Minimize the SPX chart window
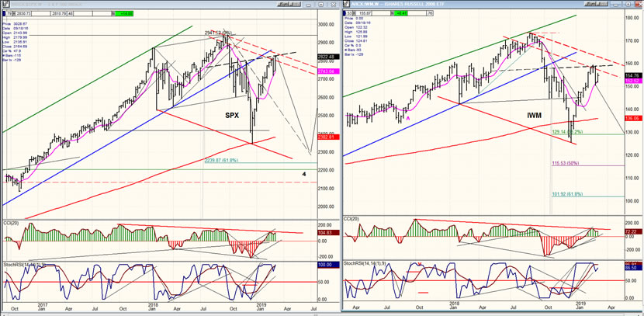 pos(309,5)
